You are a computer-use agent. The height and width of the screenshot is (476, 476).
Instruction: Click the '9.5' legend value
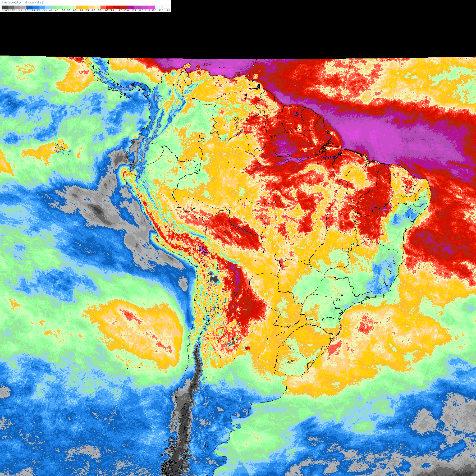pos(121,10)
